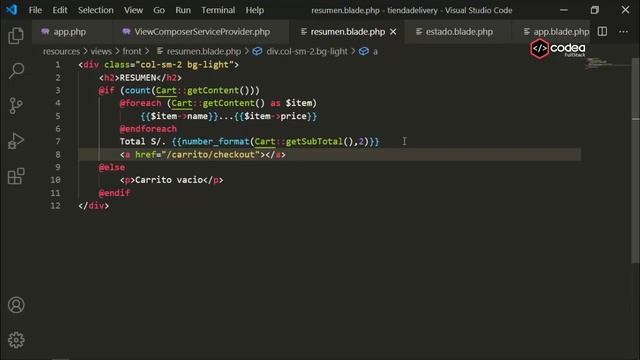Click the @endforeach directive
Viewport: 640px width, 360px height.
coord(148,129)
